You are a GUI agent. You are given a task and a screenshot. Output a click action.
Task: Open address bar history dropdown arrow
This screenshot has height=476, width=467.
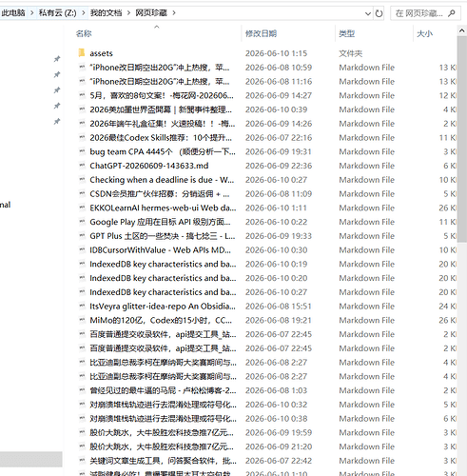[x=368, y=13]
